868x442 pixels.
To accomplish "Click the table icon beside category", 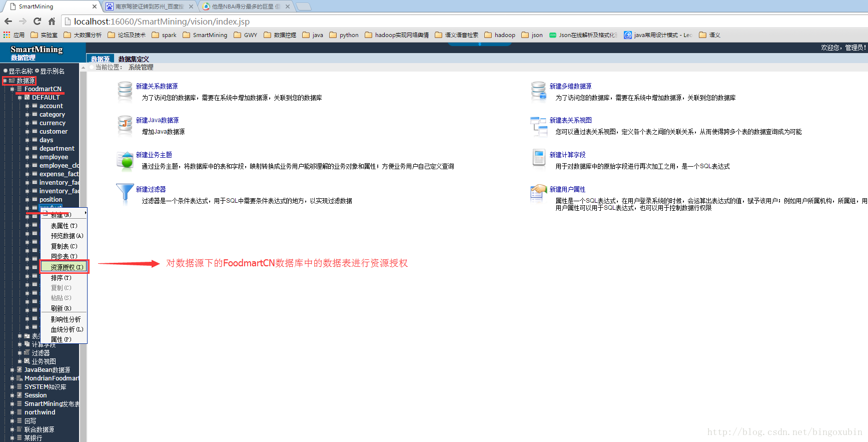I will pos(35,114).
